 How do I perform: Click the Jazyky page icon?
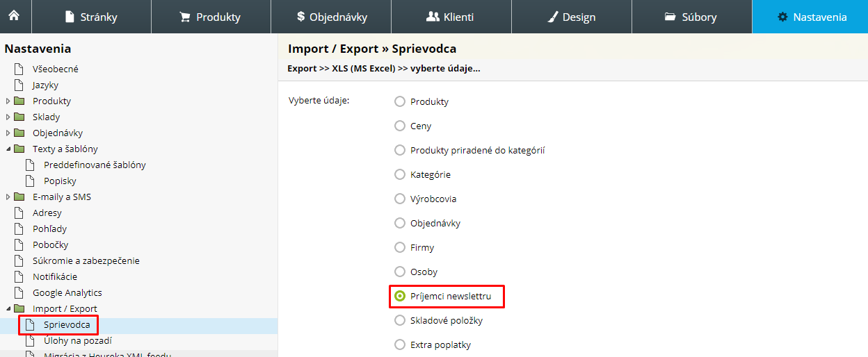point(19,85)
